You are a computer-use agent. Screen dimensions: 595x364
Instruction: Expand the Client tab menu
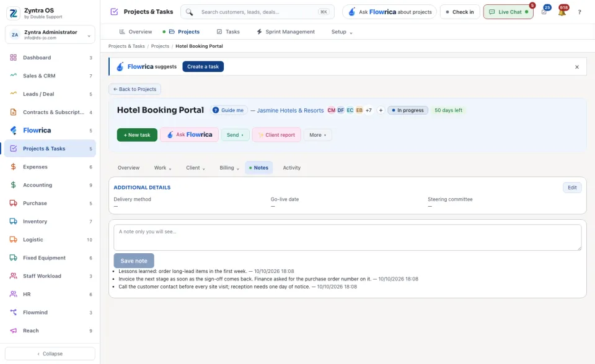click(195, 168)
